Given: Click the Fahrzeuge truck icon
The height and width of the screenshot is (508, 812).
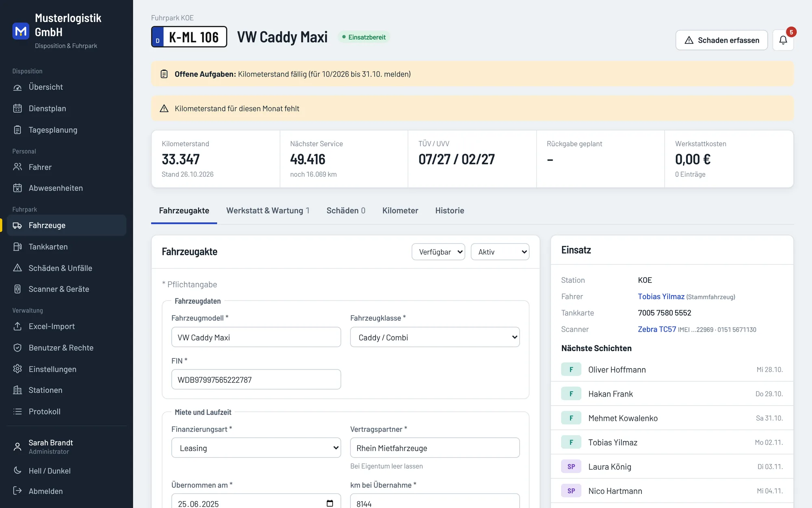Looking at the screenshot, I should point(17,225).
